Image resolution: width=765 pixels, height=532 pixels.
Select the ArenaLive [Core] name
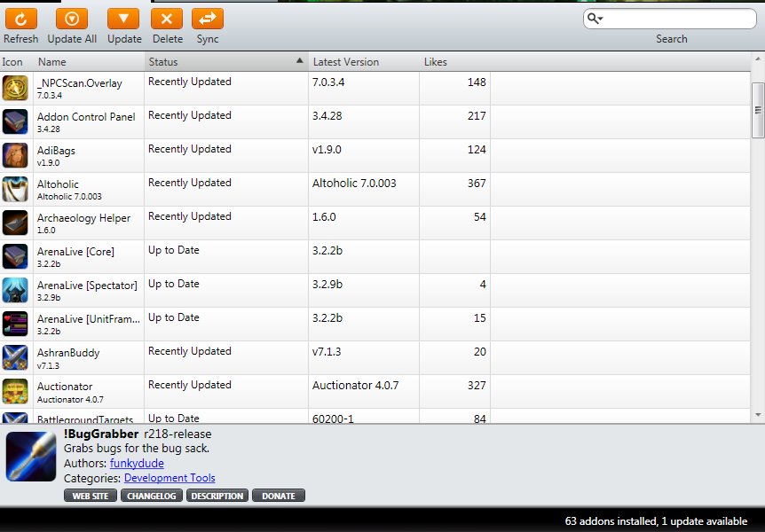point(75,252)
